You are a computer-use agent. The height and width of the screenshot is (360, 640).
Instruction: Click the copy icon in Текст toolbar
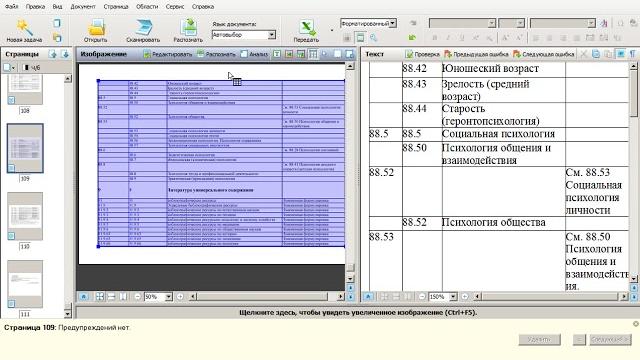[x=596, y=54]
